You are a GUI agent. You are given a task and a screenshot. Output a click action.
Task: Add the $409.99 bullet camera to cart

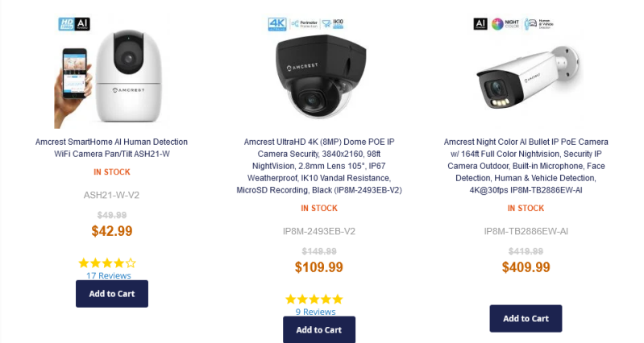[x=526, y=318]
